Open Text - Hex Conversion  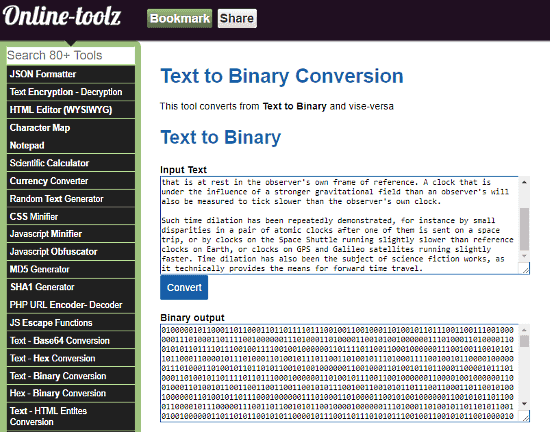pos(71,358)
